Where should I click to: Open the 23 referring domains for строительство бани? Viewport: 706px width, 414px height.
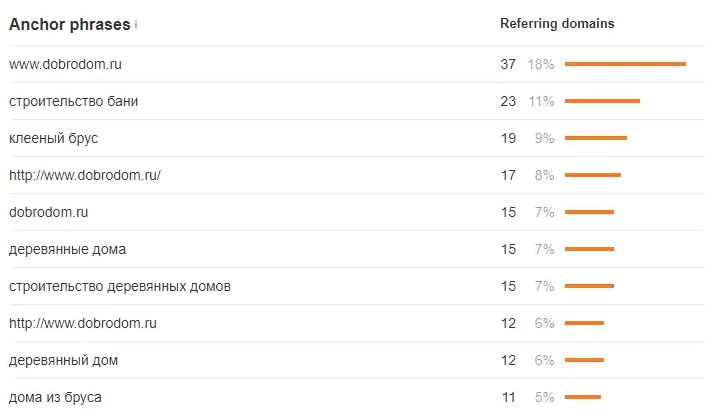coord(508,101)
